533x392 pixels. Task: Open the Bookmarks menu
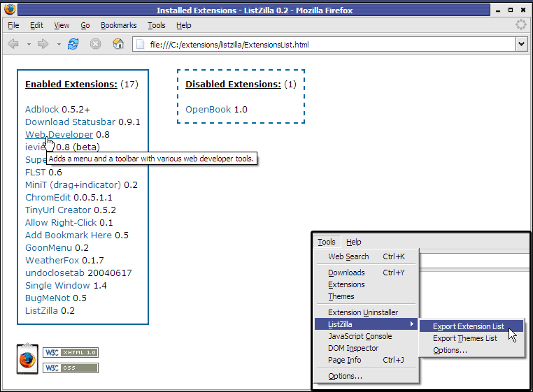click(x=118, y=25)
